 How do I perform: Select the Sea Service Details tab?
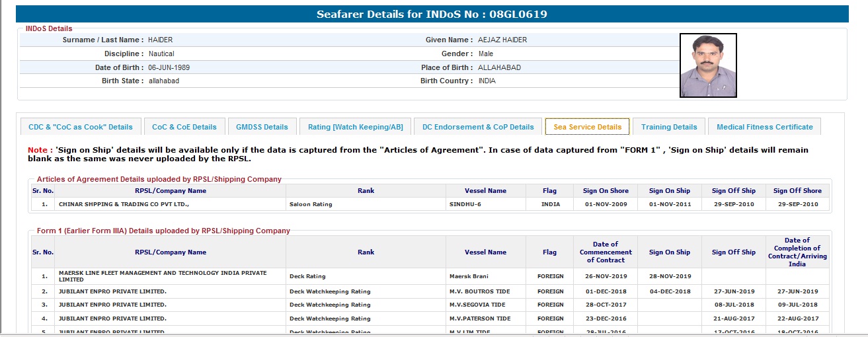pos(588,127)
